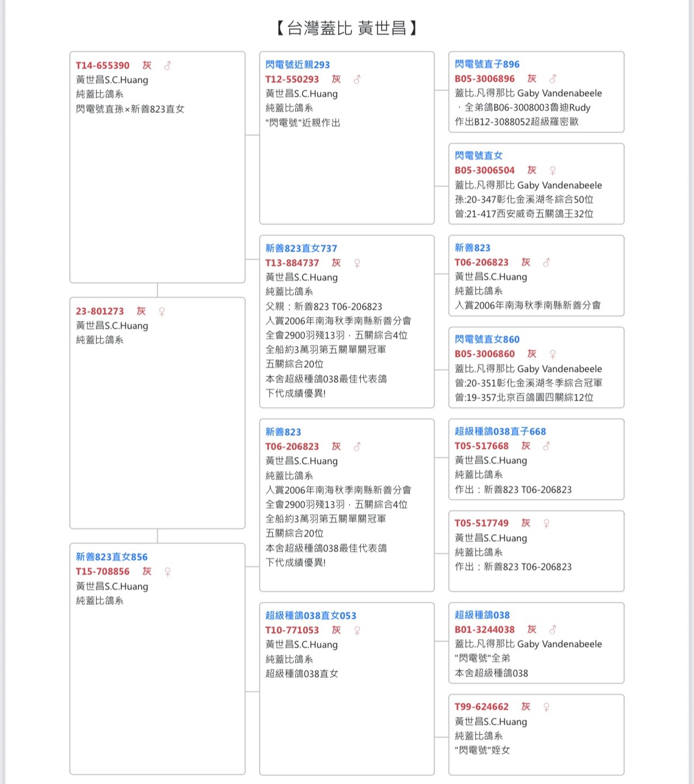Screen dimensions: 694x784
Task: Click 蓋比.凡得那比 Gaby Vandenabeele in B05-3006896 card
Action: 529,93
